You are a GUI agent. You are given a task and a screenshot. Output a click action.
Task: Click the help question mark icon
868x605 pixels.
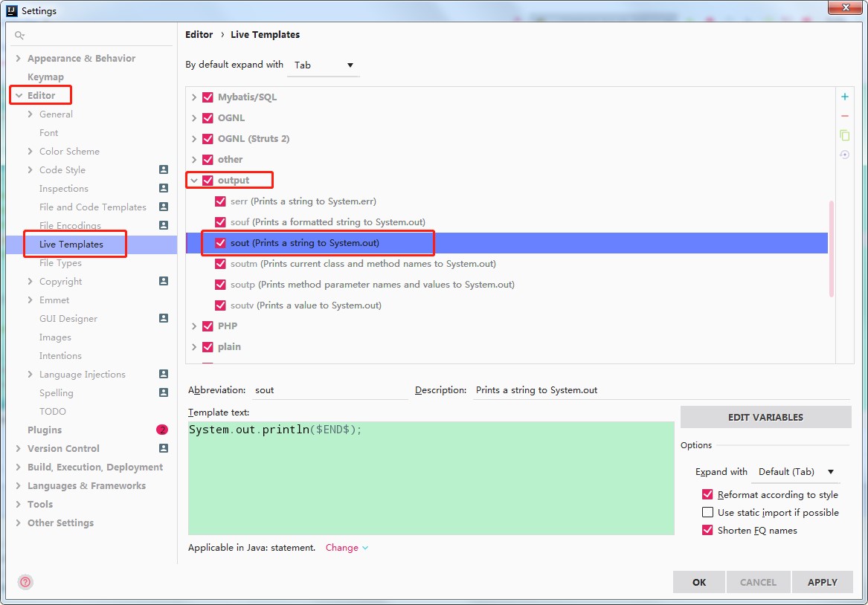point(25,582)
